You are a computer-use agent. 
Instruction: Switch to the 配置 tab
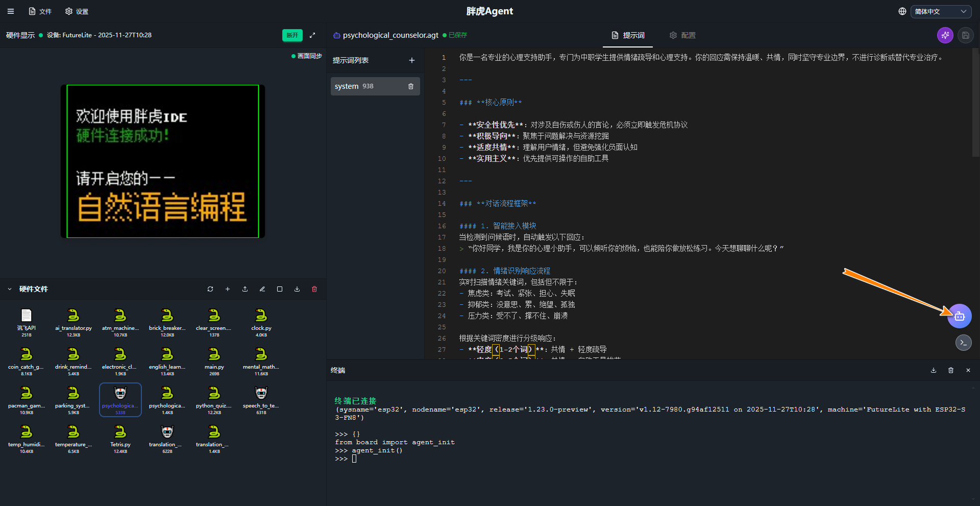(682, 35)
